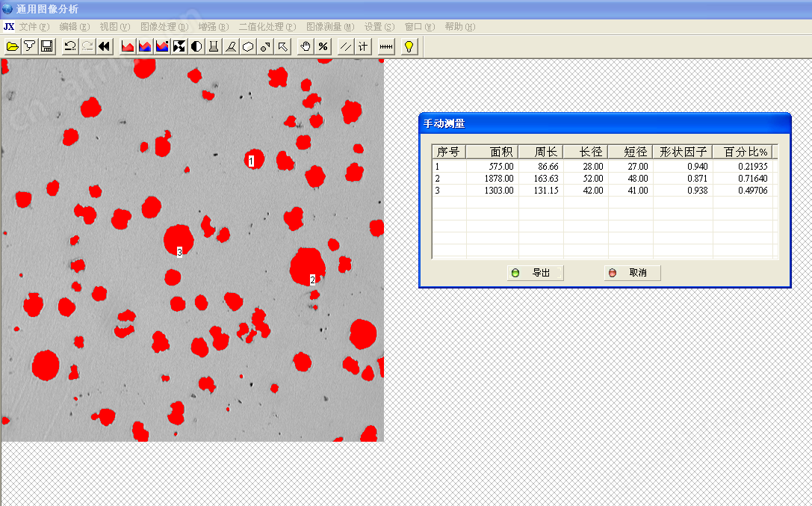The height and width of the screenshot is (506, 812).
Task: Click the 序号 column header
Action: click(449, 152)
